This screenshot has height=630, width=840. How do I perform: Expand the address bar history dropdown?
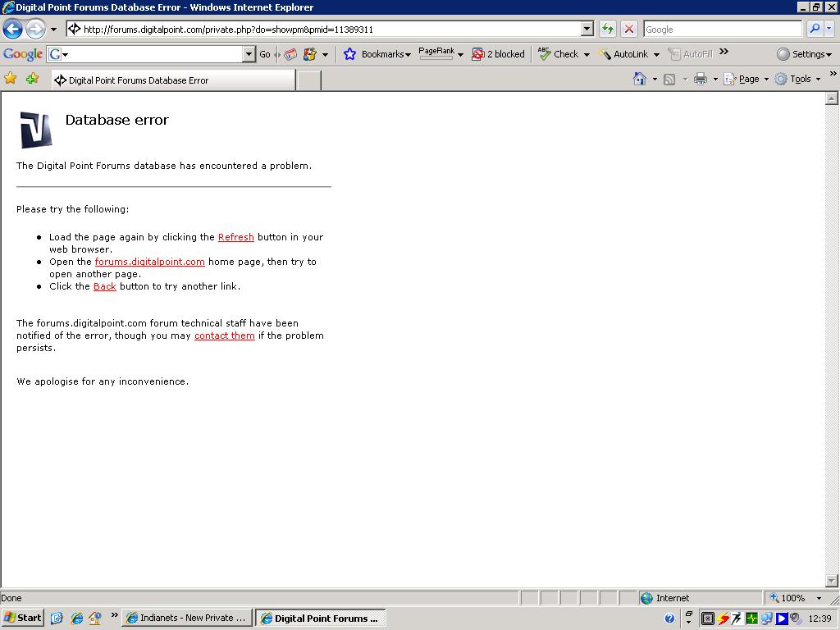[587, 29]
